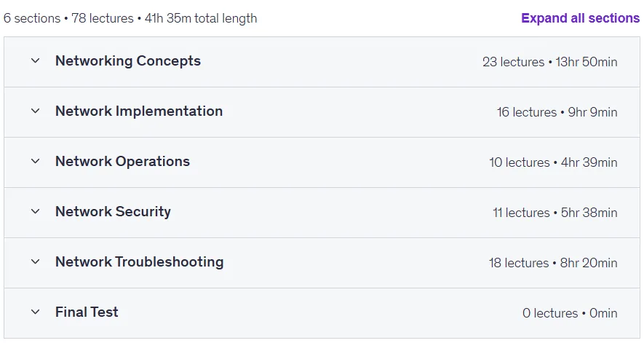Select the Networking Concepts section title
This screenshot has height=343, width=644.
128,61
